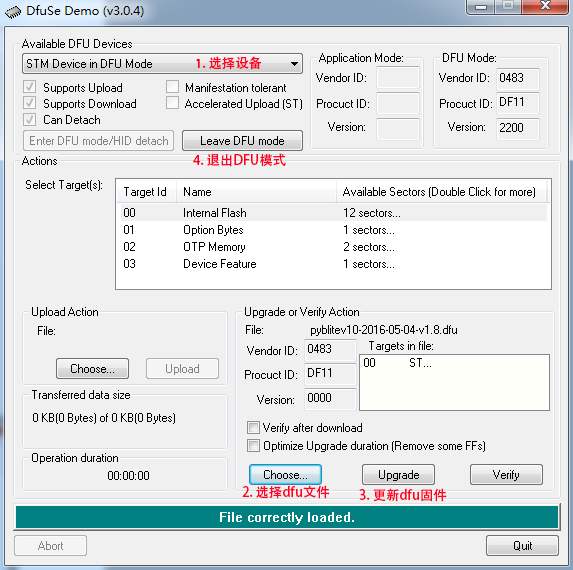Click the Quit button
The width and height of the screenshot is (573, 570).
click(x=523, y=546)
